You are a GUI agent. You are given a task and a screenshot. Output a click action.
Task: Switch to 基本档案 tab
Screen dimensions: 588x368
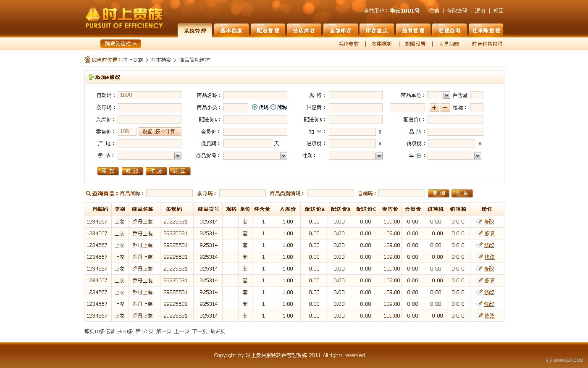231,31
